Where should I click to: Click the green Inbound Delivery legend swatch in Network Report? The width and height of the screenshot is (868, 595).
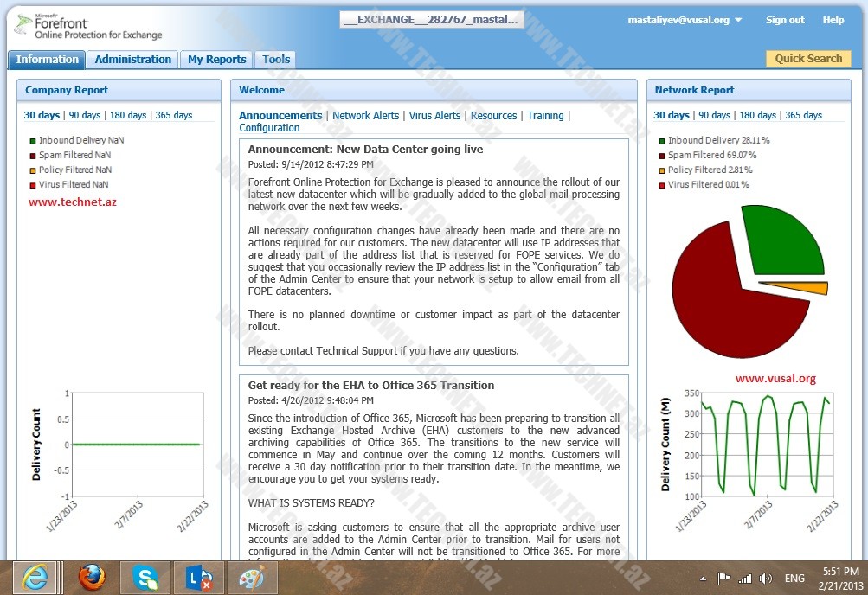click(x=662, y=140)
